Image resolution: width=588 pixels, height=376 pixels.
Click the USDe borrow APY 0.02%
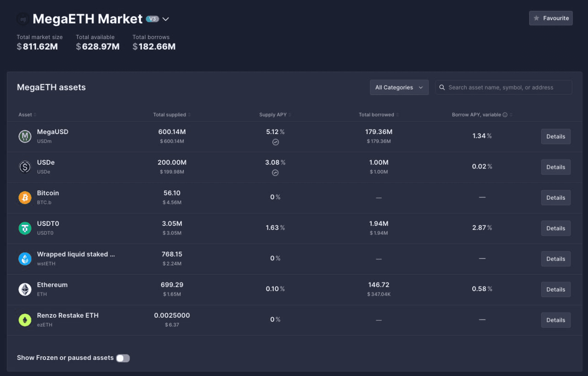482,167
